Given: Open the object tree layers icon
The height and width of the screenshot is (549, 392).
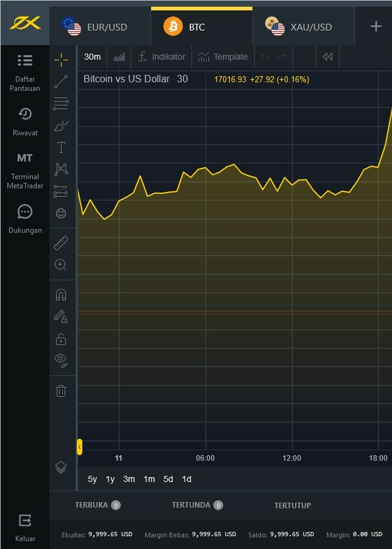Looking at the screenshot, I should coord(61,467).
